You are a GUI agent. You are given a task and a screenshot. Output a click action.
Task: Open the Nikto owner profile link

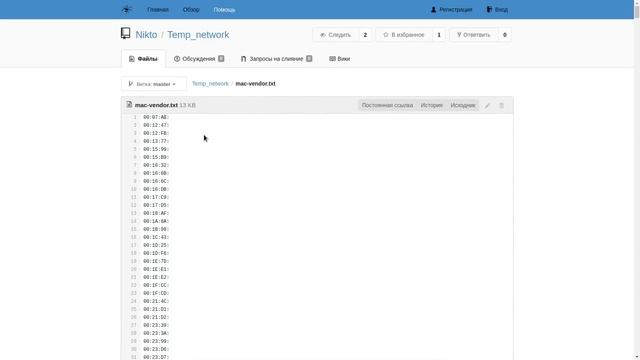[x=146, y=35]
